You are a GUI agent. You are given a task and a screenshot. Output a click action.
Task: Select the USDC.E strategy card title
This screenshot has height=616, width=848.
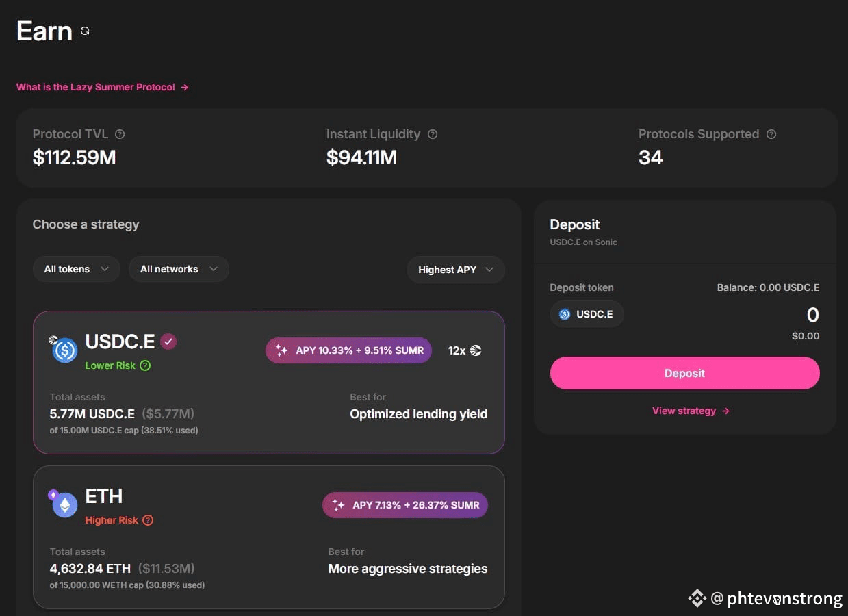pos(120,341)
